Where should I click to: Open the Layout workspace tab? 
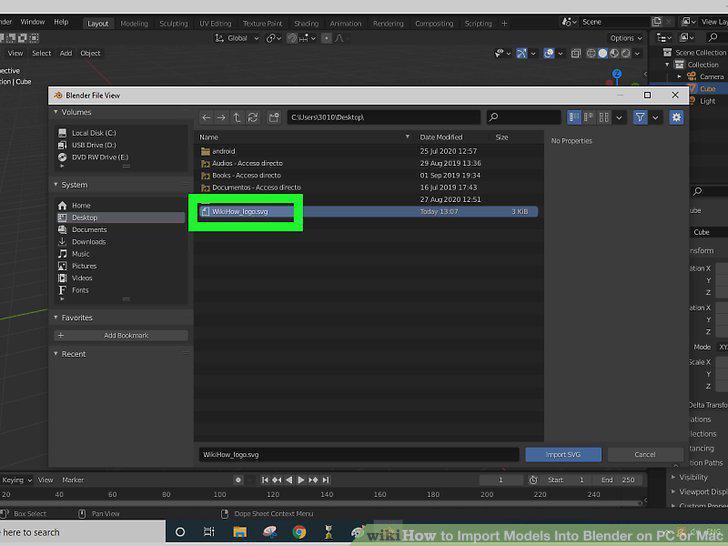(x=98, y=23)
